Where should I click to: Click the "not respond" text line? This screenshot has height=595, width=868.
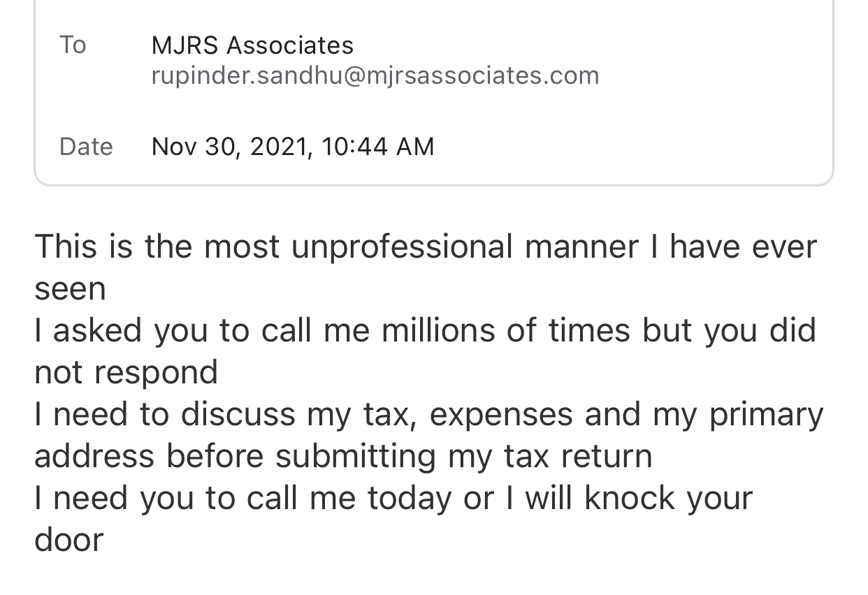tap(126, 372)
